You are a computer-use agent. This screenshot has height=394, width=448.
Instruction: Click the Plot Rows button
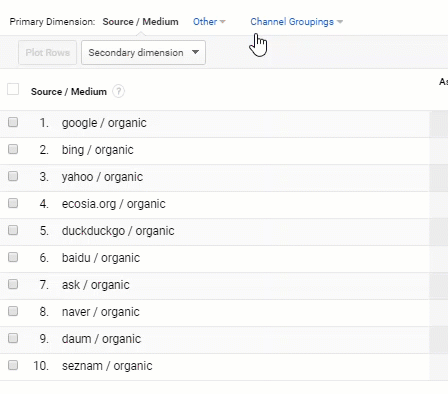(48, 53)
